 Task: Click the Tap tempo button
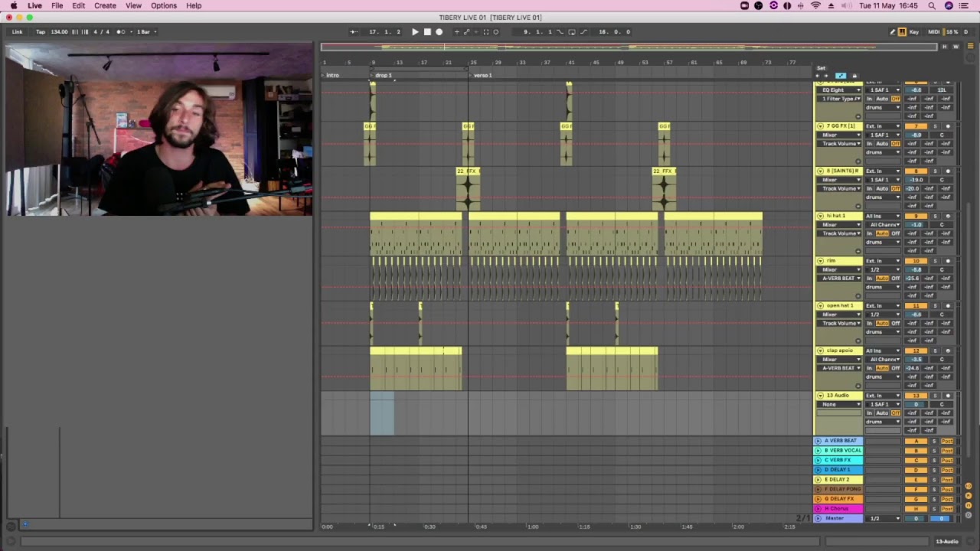click(x=41, y=31)
